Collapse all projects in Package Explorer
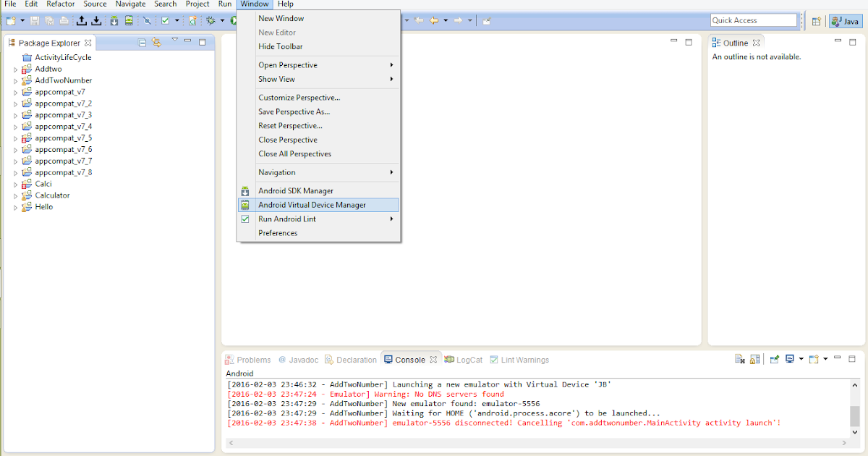The width and height of the screenshot is (868, 456). coord(142,43)
